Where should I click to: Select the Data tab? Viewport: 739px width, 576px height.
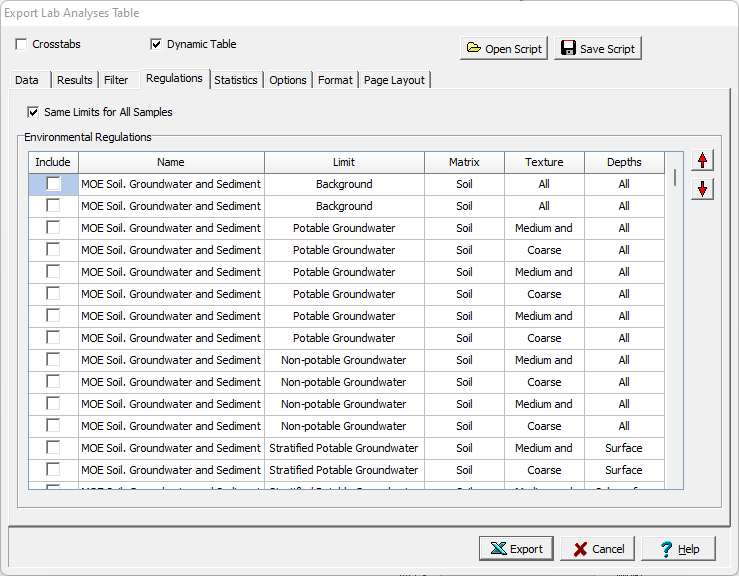point(27,80)
